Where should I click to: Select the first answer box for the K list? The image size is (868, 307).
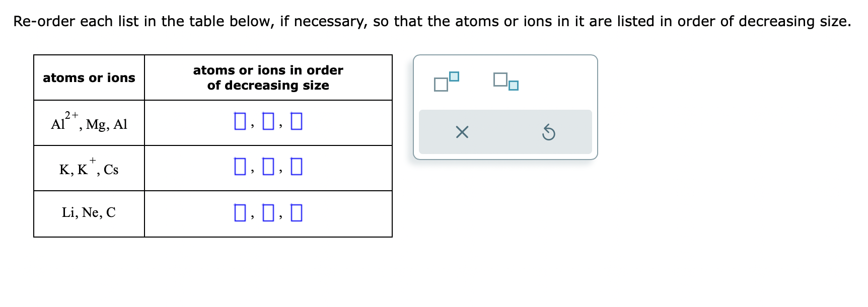[x=241, y=167]
